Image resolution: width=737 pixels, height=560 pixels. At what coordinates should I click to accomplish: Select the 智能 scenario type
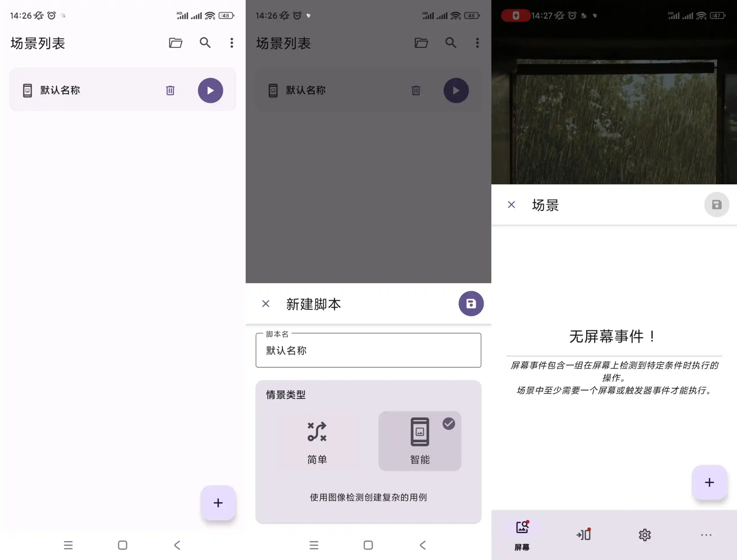point(420,441)
